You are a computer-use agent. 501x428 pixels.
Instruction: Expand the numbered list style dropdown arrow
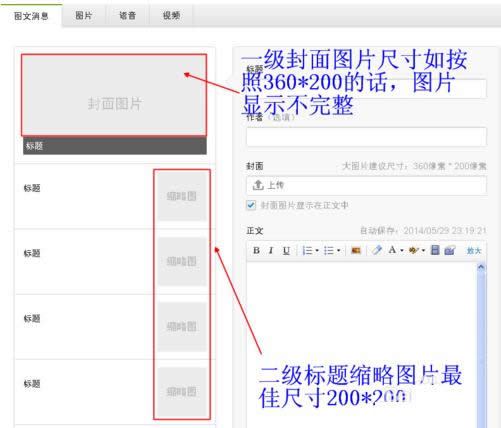[x=317, y=250]
